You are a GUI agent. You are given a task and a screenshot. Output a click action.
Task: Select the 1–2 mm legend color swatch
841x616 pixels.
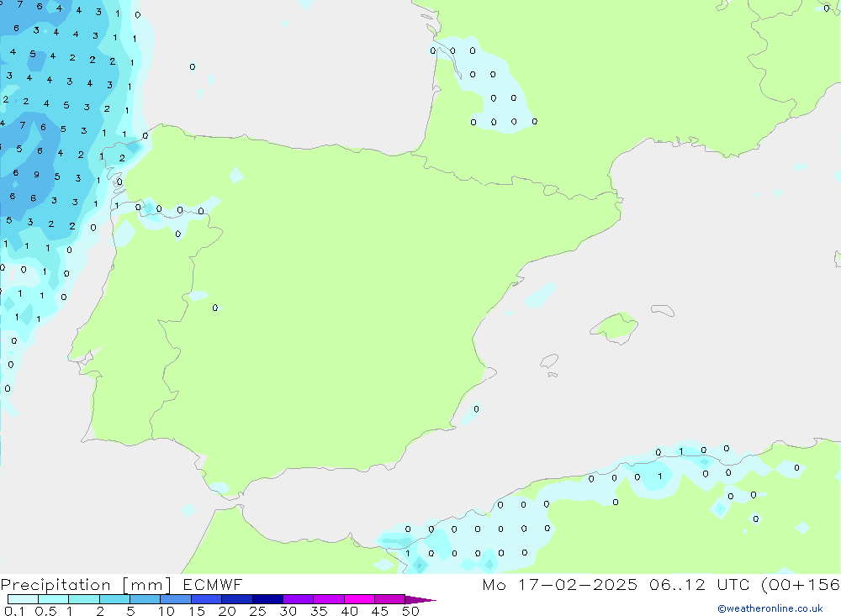83,599
